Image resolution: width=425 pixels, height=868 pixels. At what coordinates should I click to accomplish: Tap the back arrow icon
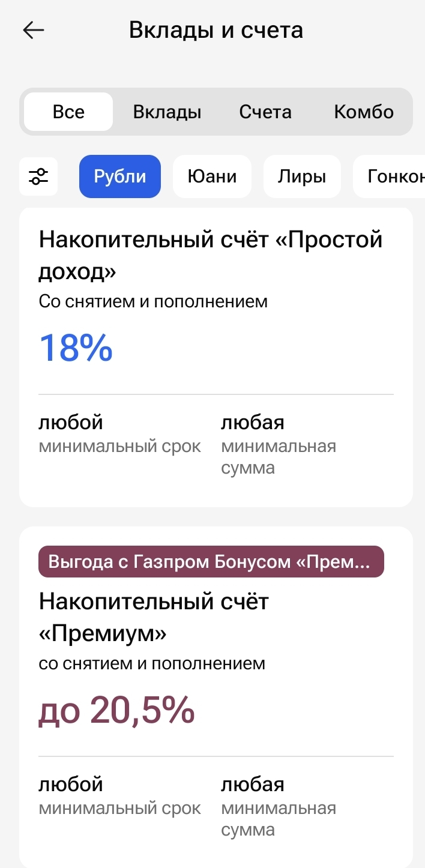point(34,30)
